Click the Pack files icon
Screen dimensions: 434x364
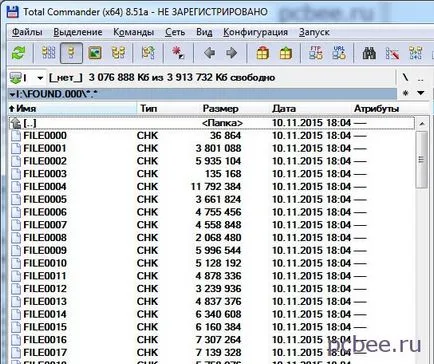[x=263, y=53]
